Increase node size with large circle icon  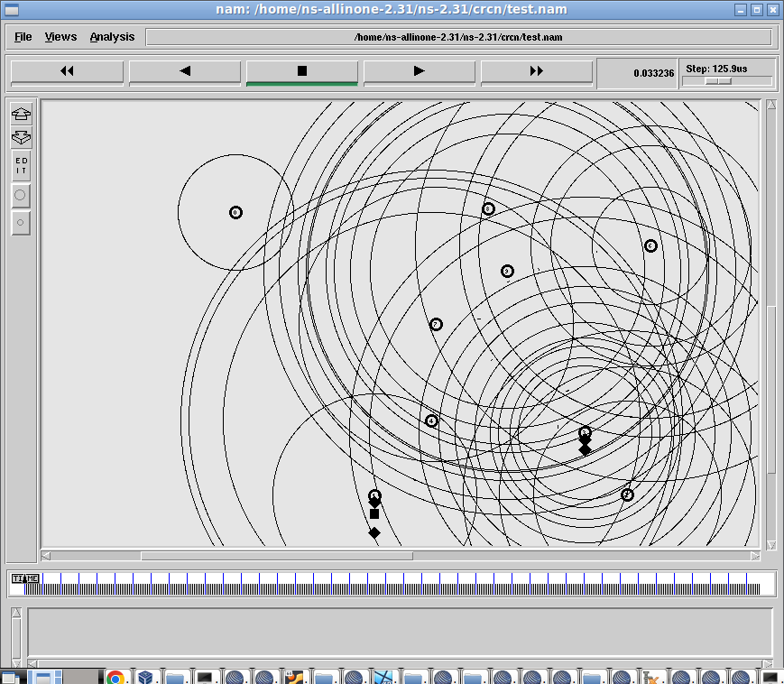point(21,196)
